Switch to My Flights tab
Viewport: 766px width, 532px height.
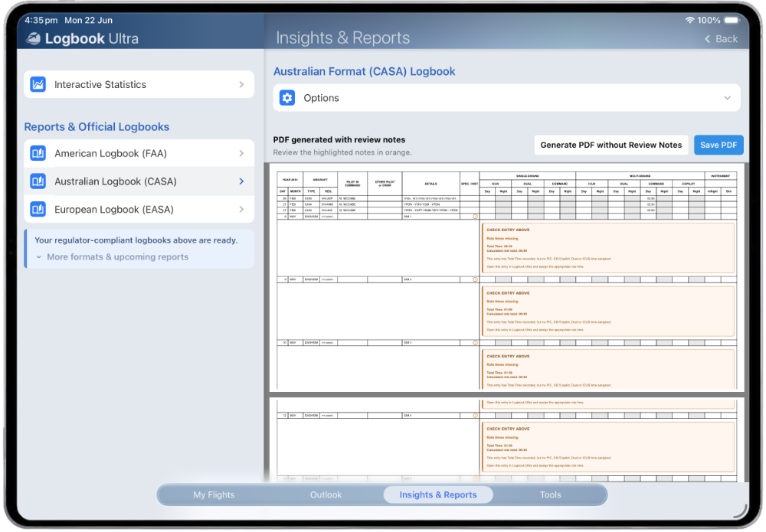tap(214, 495)
